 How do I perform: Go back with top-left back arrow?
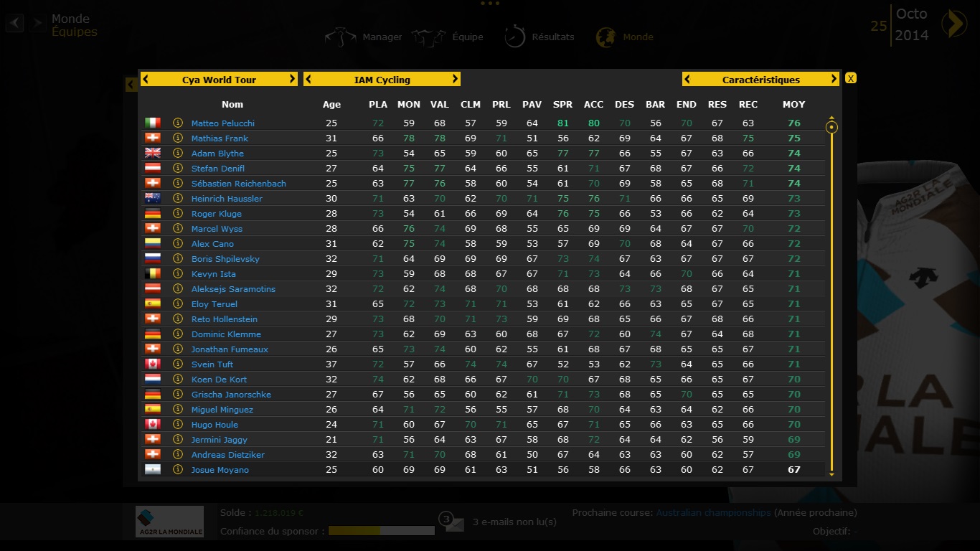coord(15,23)
